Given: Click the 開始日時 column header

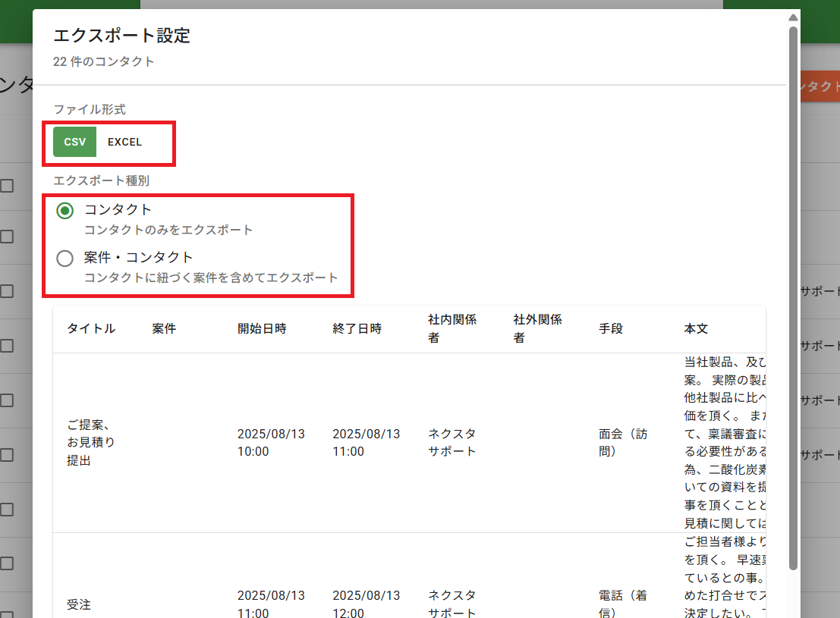Looking at the screenshot, I should (262, 328).
